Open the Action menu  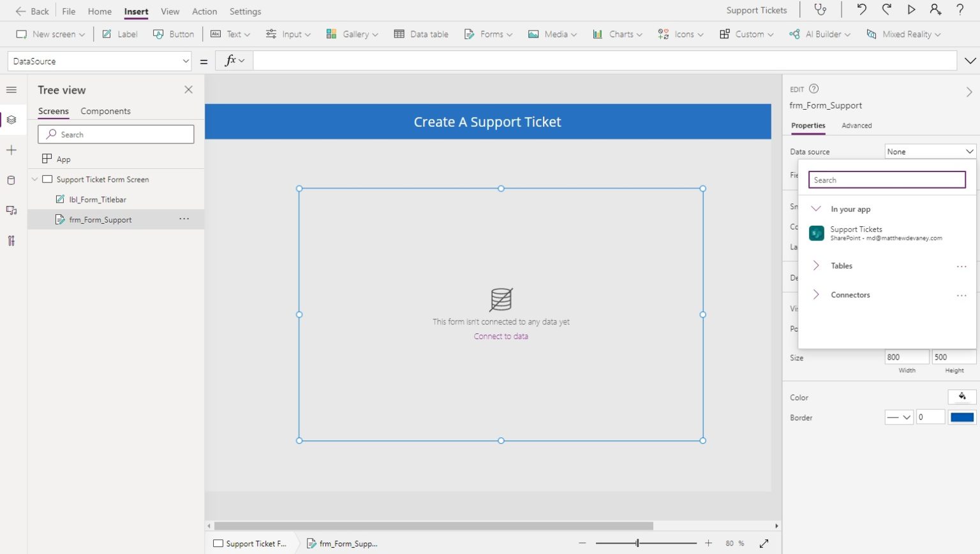pyautogui.click(x=204, y=11)
